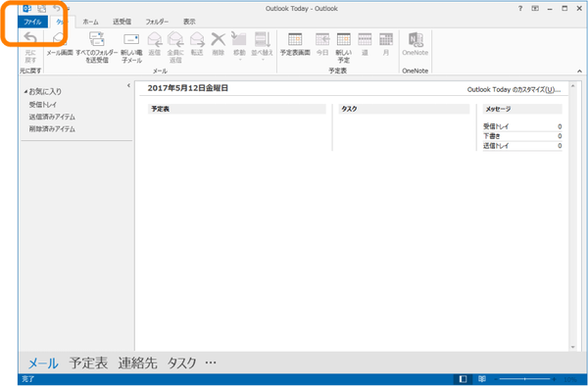Click the date 2017年5月12日金曜日 heading
Image resolution: width=588 pixels, height=386 pixels.
(188, 88)
